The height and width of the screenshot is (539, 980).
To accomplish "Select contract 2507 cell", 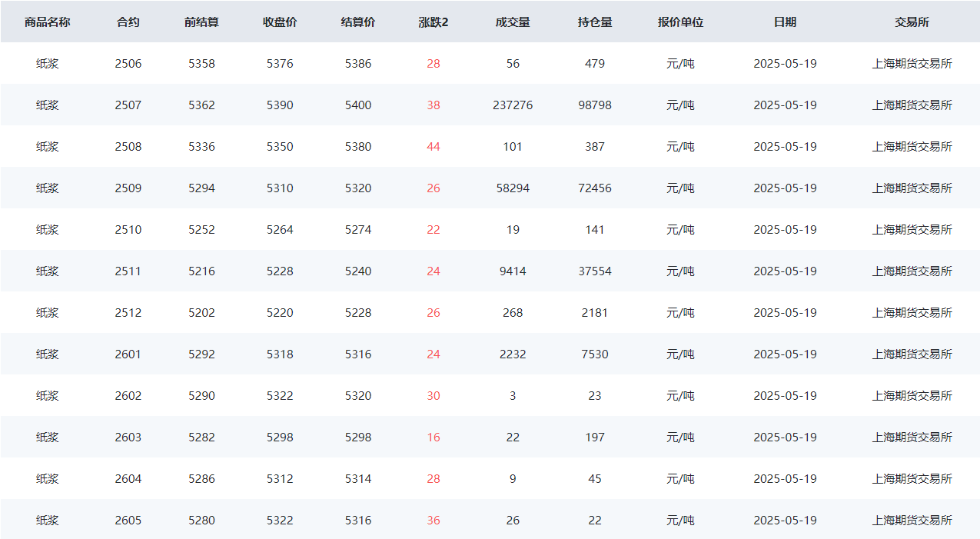I will pos(128,105).
